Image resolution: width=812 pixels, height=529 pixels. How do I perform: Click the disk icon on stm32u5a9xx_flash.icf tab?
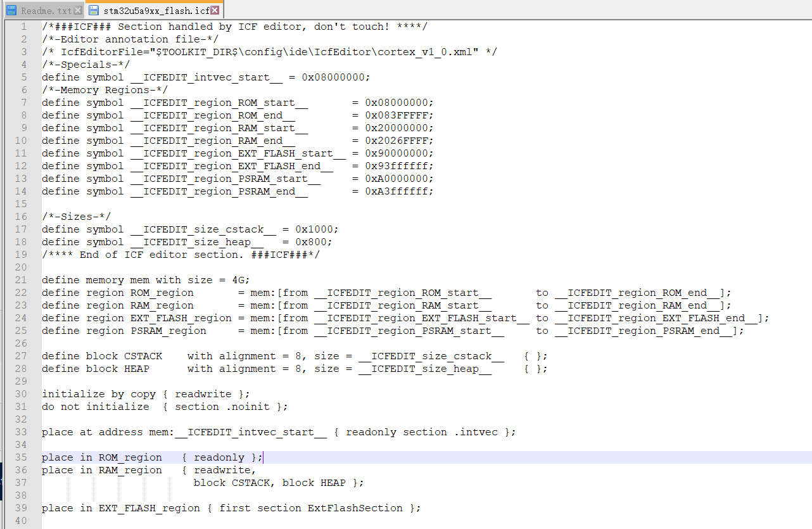(x=92, y=10)
